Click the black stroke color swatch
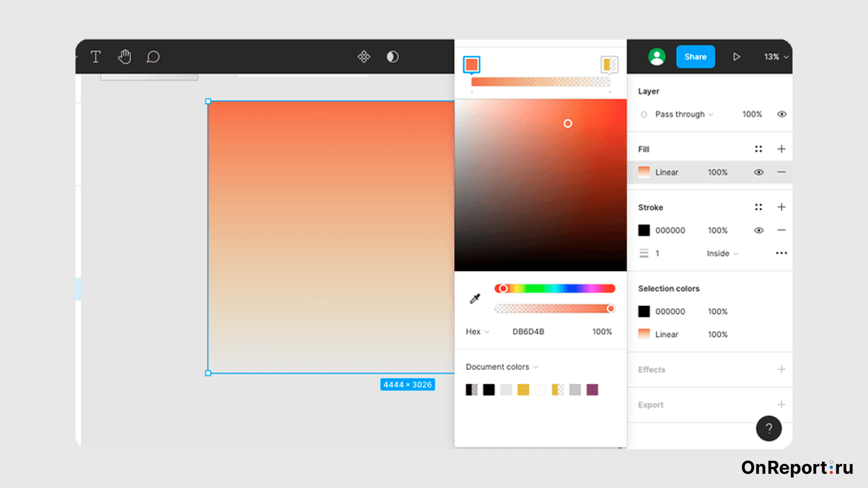 tap(644, 230)
